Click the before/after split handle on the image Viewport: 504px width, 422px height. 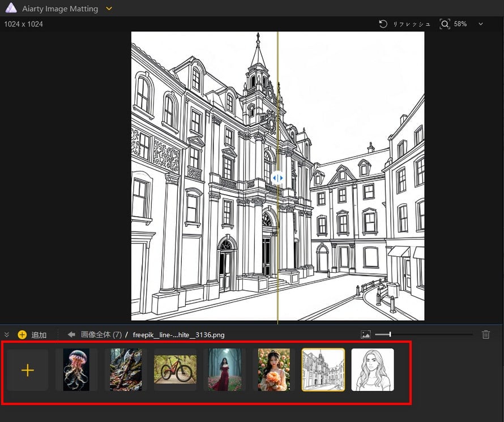(x=277, y=178)
